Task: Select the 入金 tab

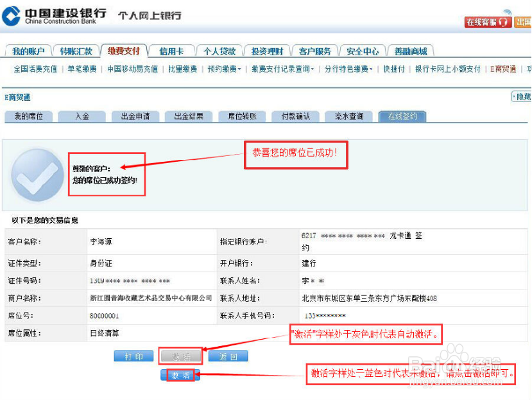Action: pos(82,116)
